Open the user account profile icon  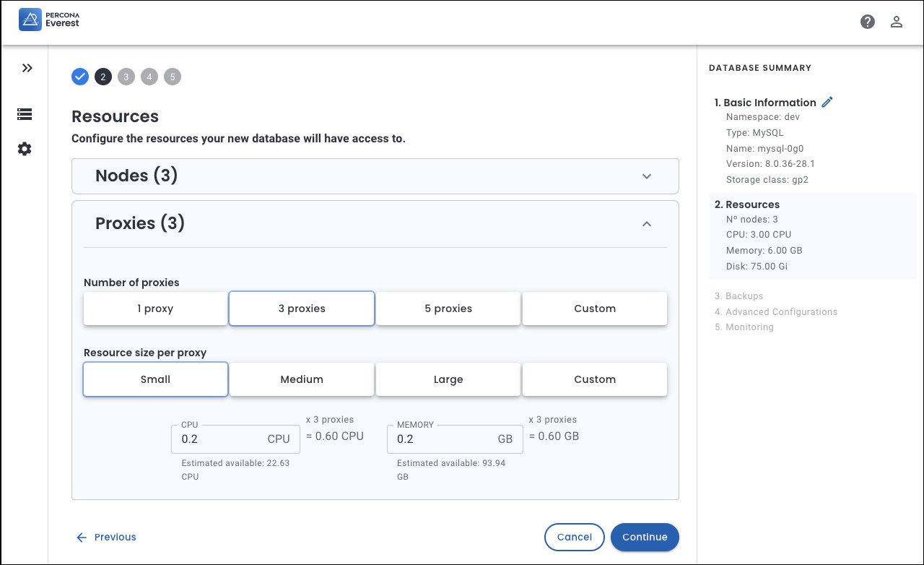point(897,22)
